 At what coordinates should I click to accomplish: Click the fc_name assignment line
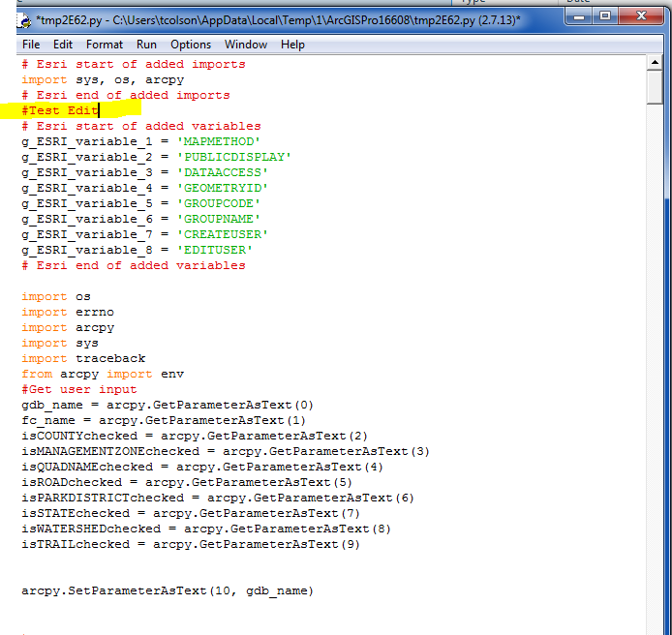click(x=164, y=420)
